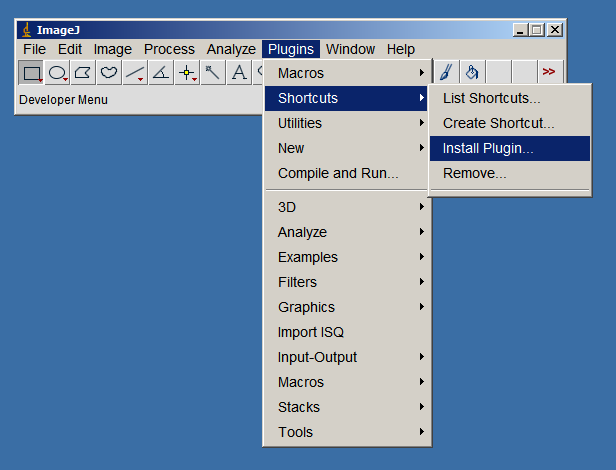Image resolution: width=616 pixels, height=470 pixels.
Task: Expand the Filters submenu
Action: click(x=347, y=282)
